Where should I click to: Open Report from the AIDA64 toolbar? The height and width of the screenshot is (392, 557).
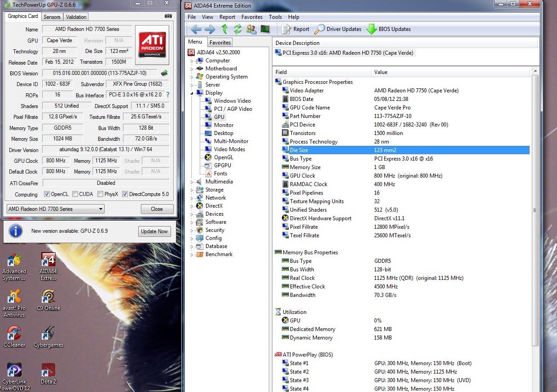pyautogui.click(x=296, y=29)
